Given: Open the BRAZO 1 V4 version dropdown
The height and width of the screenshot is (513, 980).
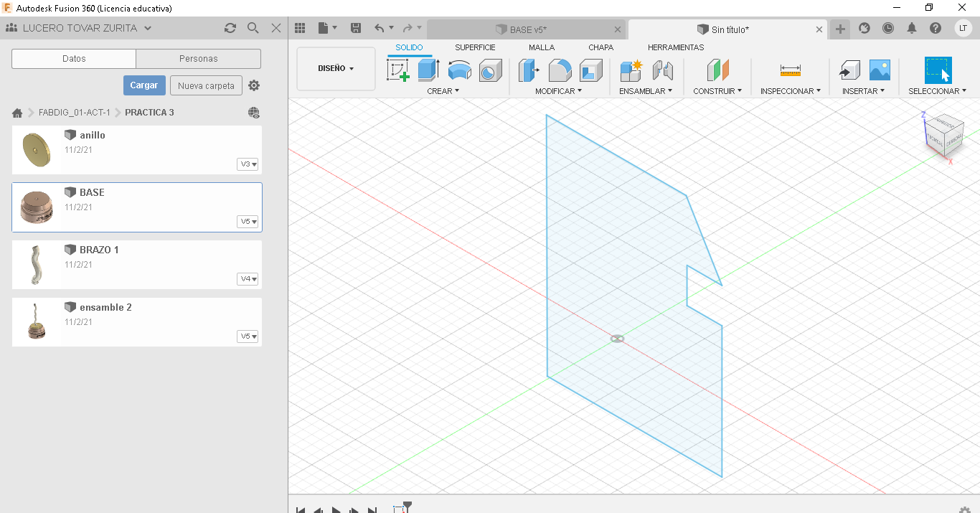Looking at the screenshot, I should click(248, 279).
